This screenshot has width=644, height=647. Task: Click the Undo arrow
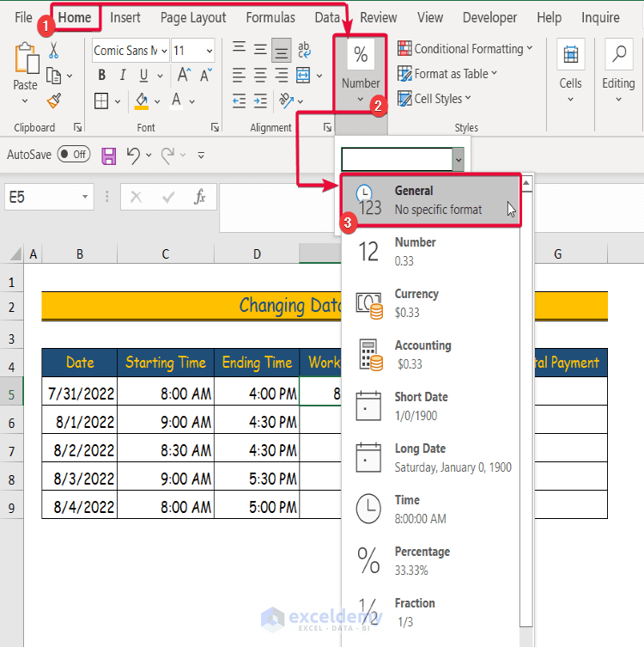134,156
